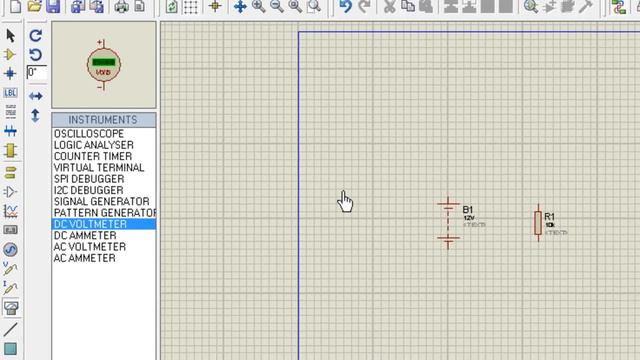Image resolution: width=640 pixels, height=360 pixels.
Task: Click the highlighted DC VOLTMETER entry
Action: pos(104,224)
